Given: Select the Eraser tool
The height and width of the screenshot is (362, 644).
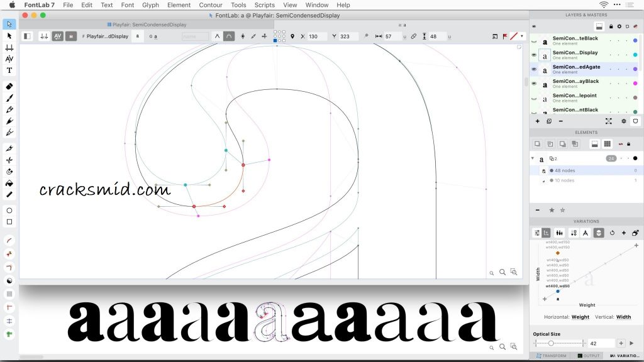Looking at the screenshot, I should coord(9,86).
